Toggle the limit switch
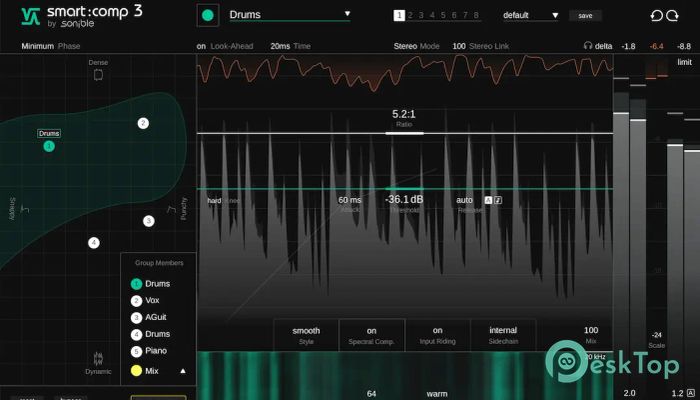This screenshot has width=700, height=400. (684, 62)
